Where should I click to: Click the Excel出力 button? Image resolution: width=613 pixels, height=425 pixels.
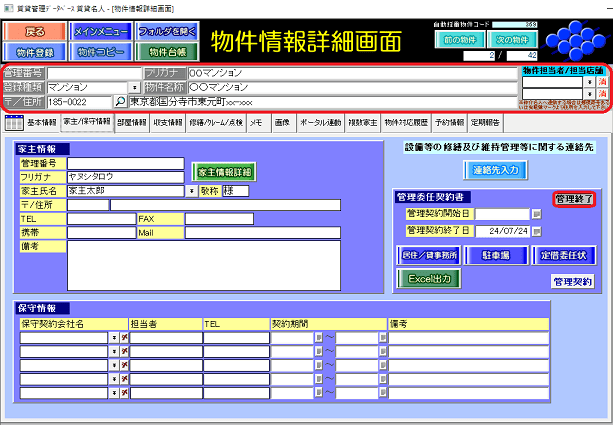pyautogui.click(x=431, y=280)
